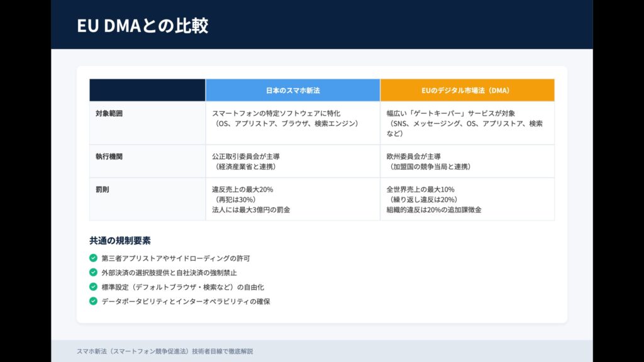This screenshot has height=362, width=644.
Task: Click the green check icon beside 第三者アプリストア
Action: tap(93, 258)
